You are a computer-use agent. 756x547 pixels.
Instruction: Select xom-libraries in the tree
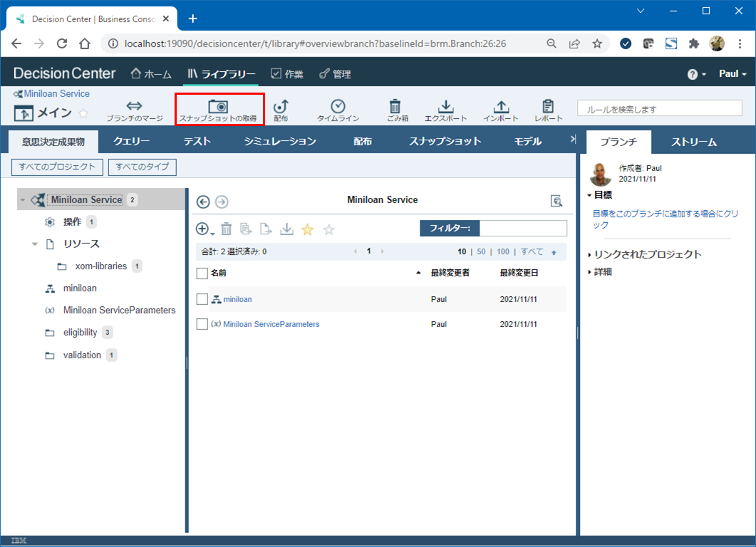(x=100, y=266)
